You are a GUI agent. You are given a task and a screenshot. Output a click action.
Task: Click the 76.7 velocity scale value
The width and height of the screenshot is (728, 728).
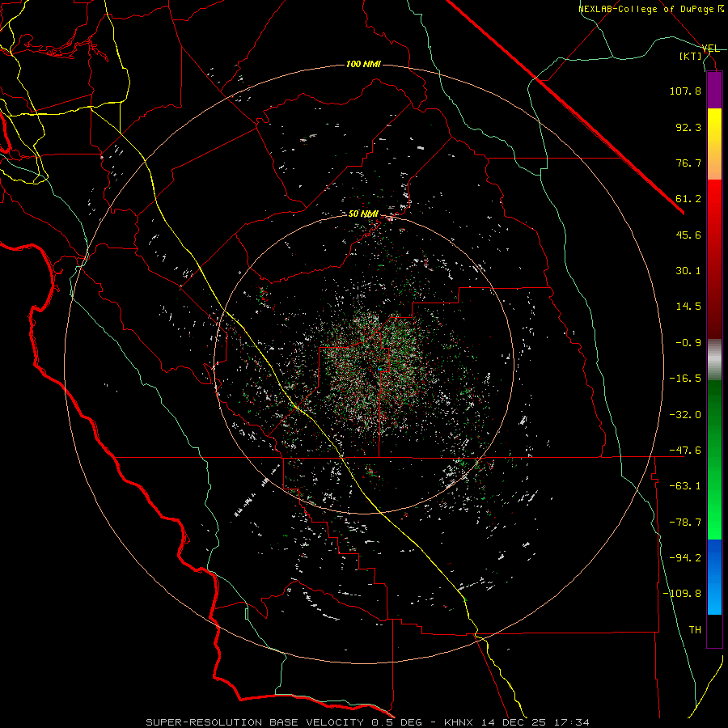(x=688, y=163)
